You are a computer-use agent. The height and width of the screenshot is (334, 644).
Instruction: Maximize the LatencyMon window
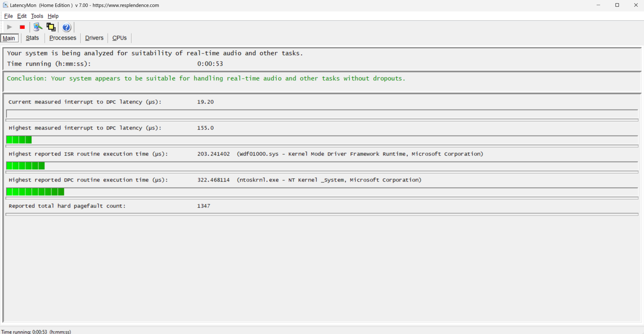617,5
